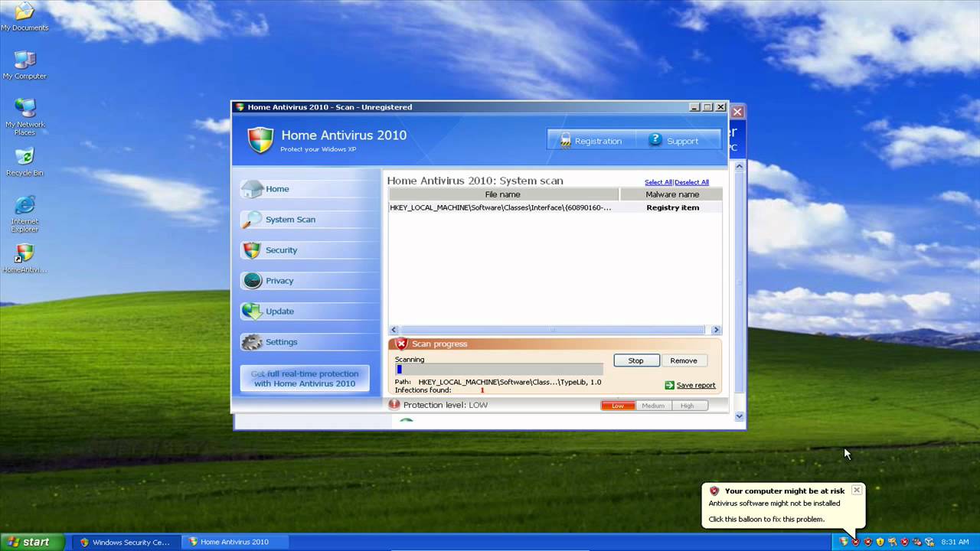Click the Support button
The height and width of the screenshot is (551, 980).
coord(678,141)
